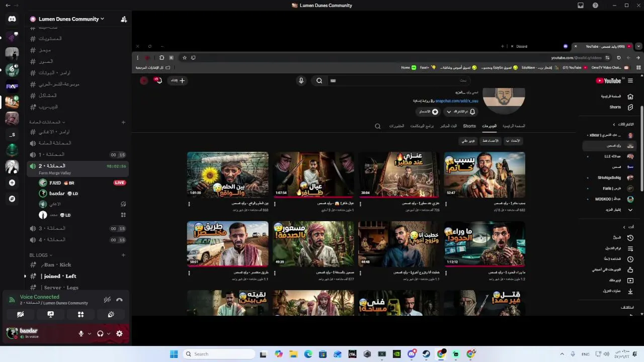This screenshot has height=362, width=644.
Task: Click the green voice connection signal icon
Action: click(x=12, y=300)
